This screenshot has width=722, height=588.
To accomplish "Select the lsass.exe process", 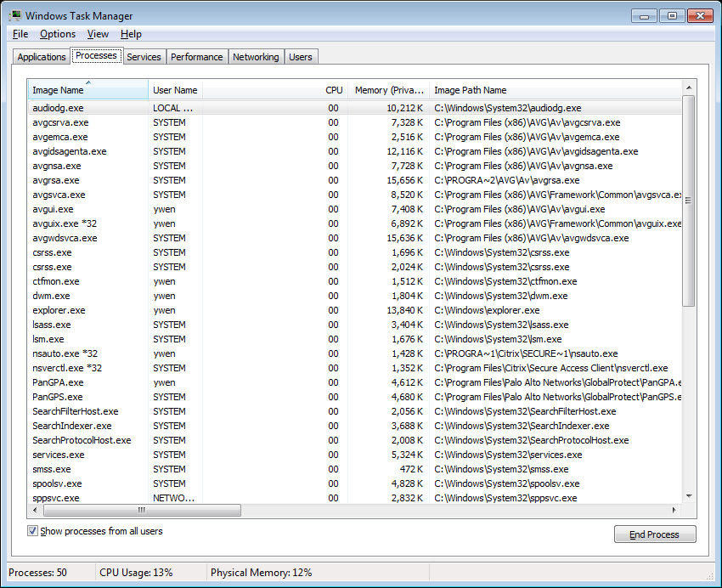I will [354, 325].
